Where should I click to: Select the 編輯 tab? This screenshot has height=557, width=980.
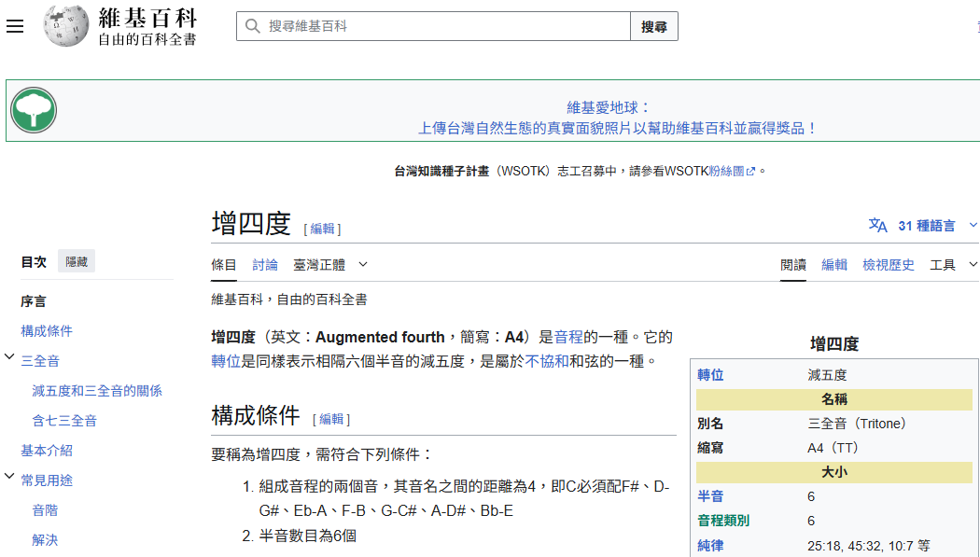point(834,265)
